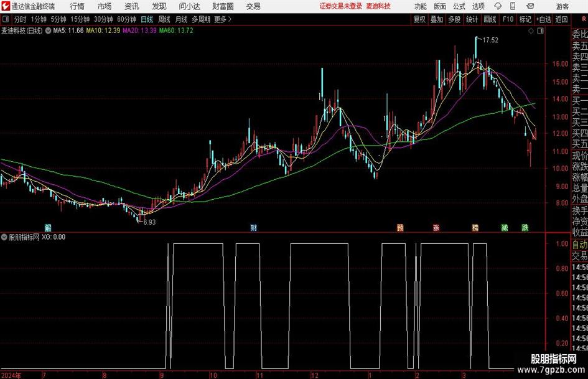Switch to 周线 weekly period tab

pyautogui.click(x=164, y=19)
